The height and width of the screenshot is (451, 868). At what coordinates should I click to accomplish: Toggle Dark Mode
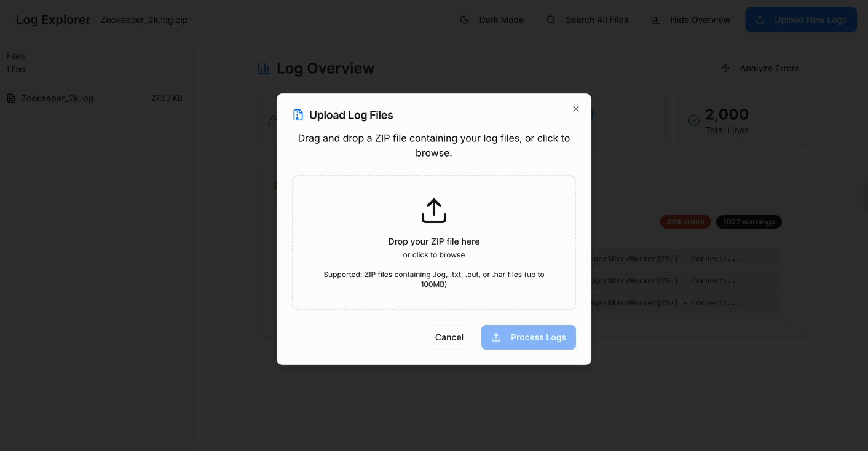[x=492, y=20]
